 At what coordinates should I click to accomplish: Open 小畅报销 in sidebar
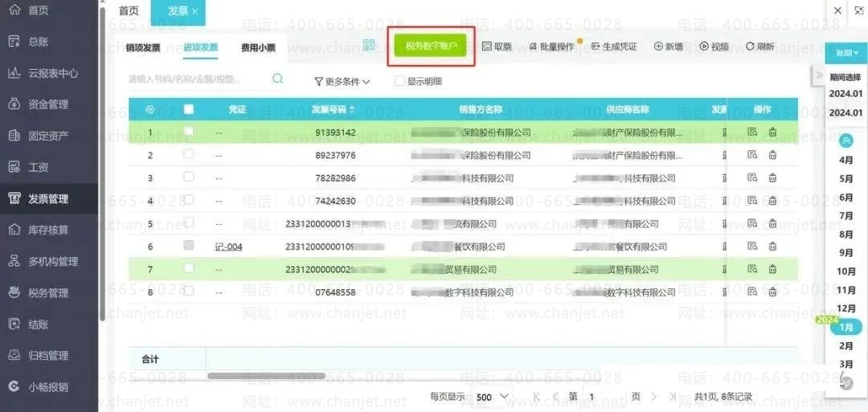(x=48, y=387)
